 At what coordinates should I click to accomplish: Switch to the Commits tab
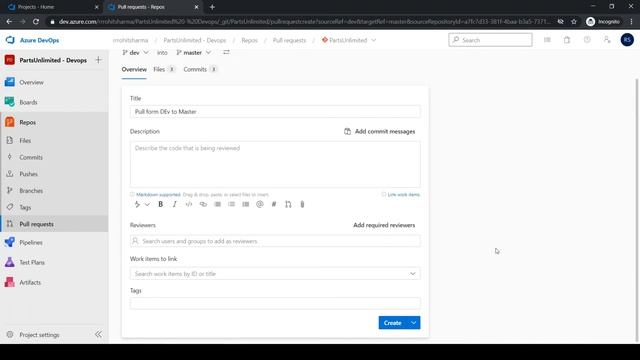tap(200, 69)
